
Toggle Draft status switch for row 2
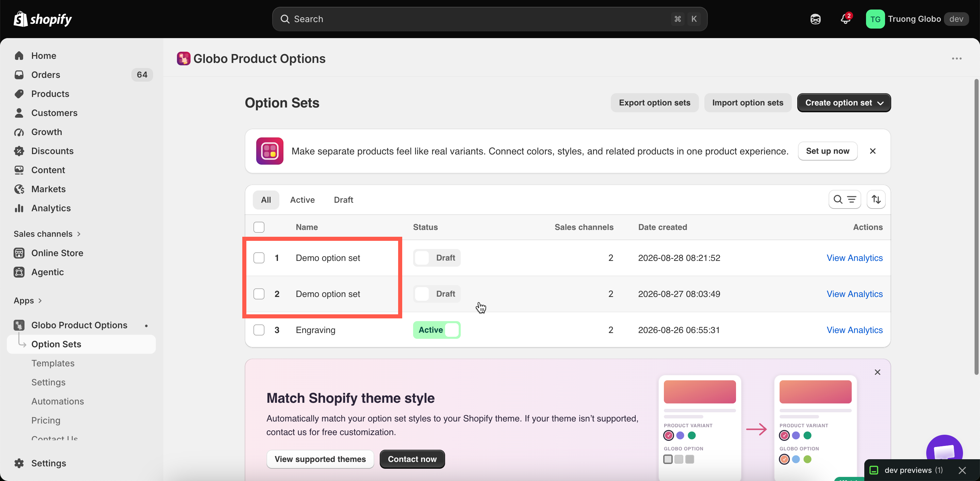coord(436,294)
